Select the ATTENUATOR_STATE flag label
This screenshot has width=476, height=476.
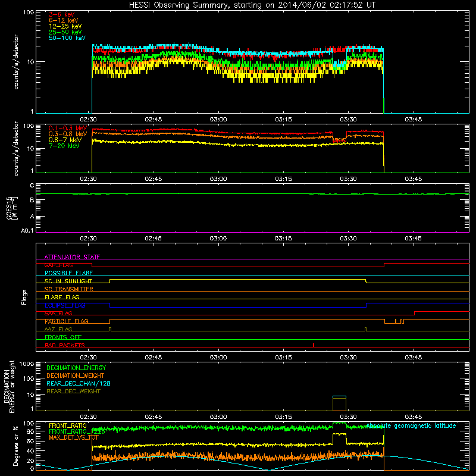72,257
